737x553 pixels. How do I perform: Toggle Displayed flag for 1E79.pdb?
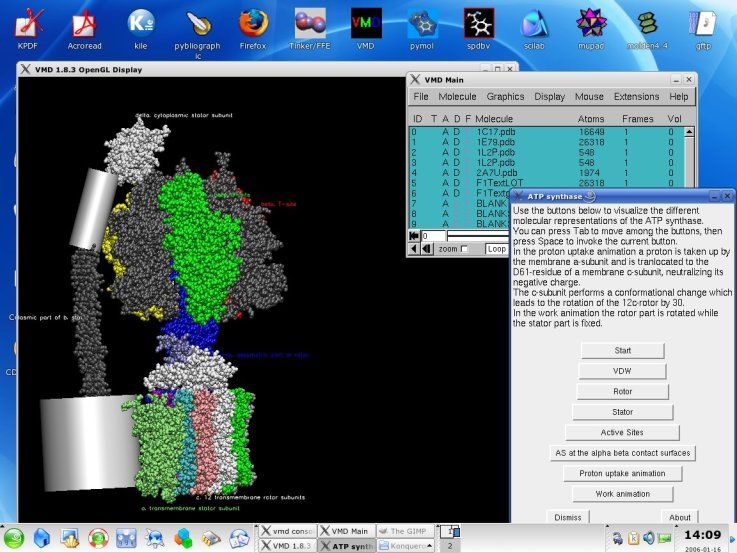tap(456, 142)
